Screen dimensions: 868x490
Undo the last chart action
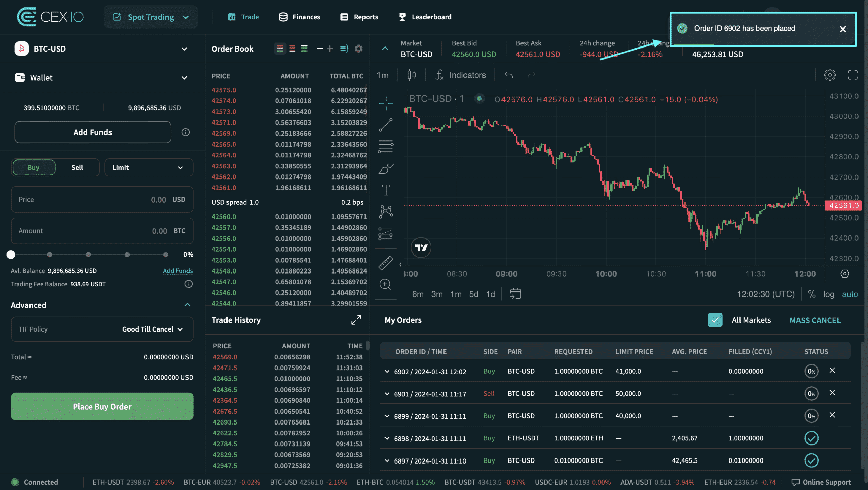(x=509, y=75)
